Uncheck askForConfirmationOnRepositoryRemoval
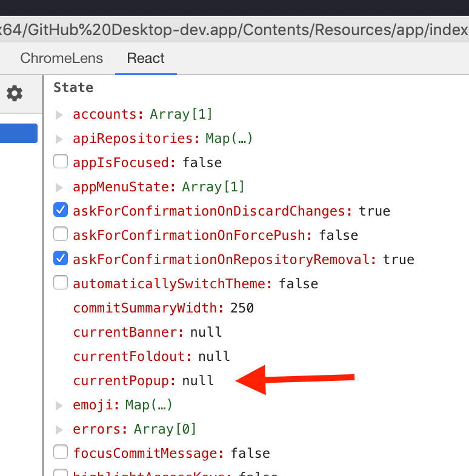 pos(61,258)
